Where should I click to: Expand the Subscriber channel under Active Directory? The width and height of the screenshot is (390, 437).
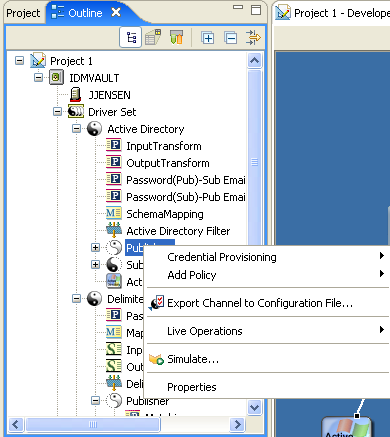96,265
